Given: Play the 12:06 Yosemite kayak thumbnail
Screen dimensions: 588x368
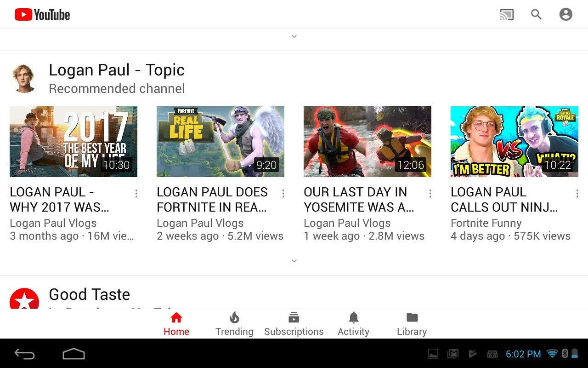Looking at the screenshot, I should coord(367,142).
